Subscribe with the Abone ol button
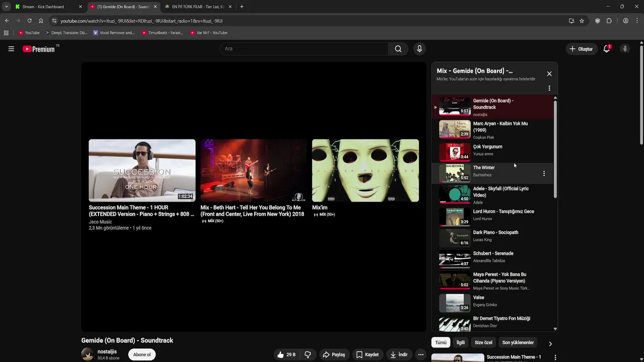The width and height of the screenshot is (644, 362). (142, 354)
